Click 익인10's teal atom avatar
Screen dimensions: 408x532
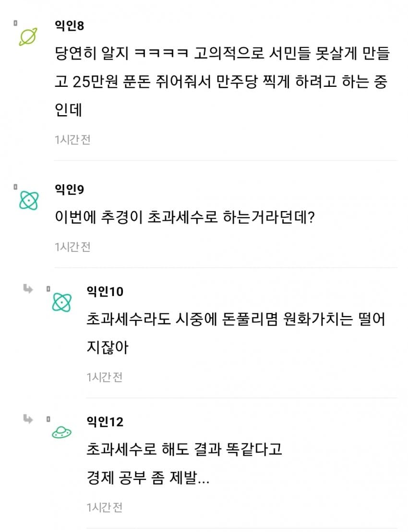pyautogui.click(x=61, y=302)
